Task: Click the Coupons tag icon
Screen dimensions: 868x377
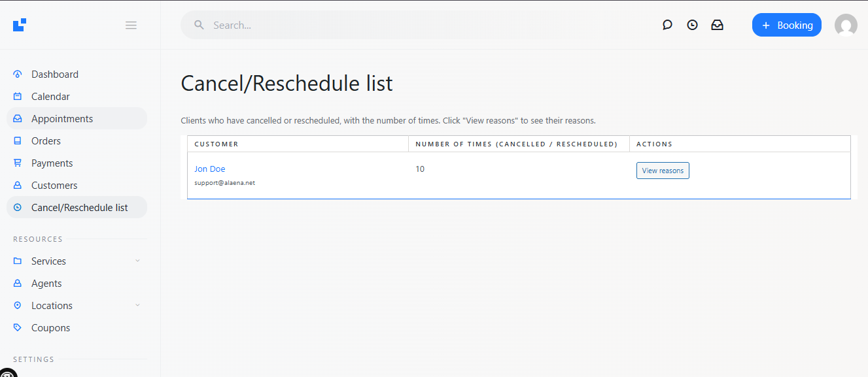Action: click(x=18, y=328)
